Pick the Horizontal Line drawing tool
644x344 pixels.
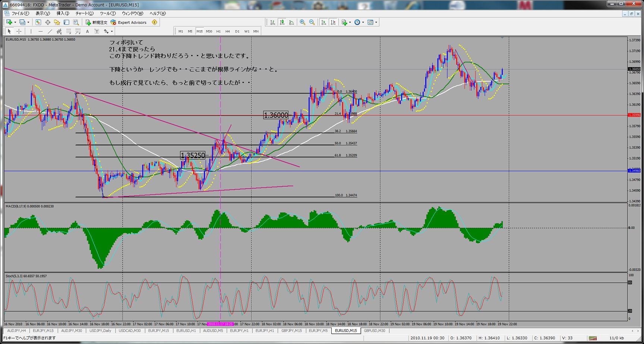coord(40,31)
